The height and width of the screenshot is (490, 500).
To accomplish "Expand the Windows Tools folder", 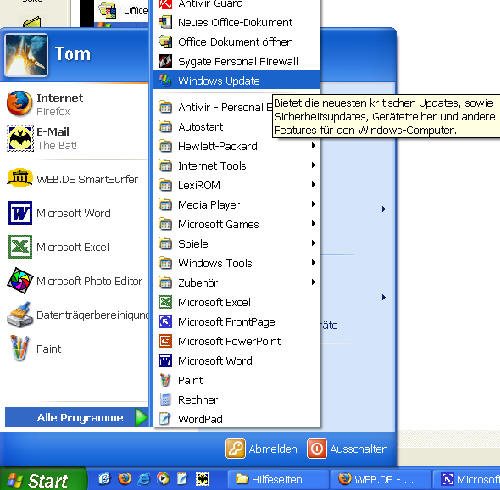I will [237, 263].
